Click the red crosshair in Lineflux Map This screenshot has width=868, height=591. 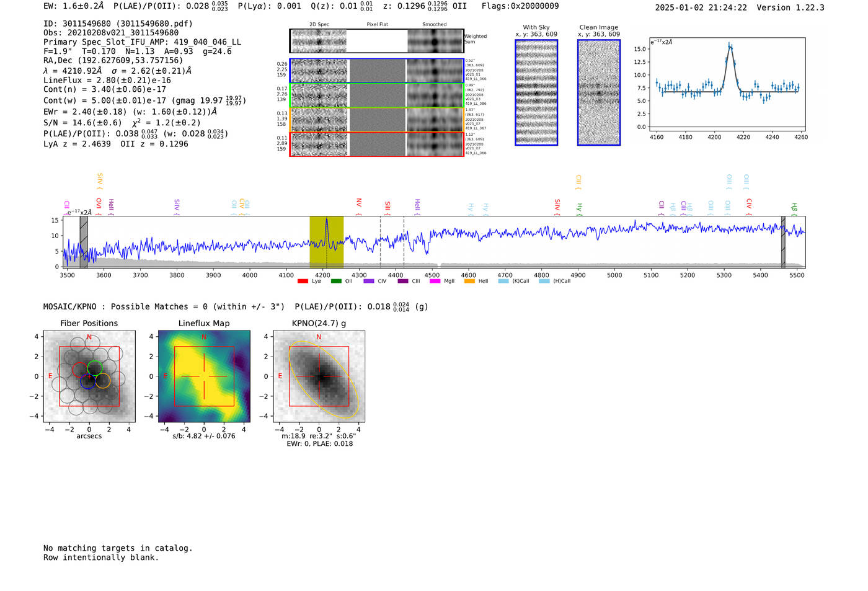pos(204,376)
